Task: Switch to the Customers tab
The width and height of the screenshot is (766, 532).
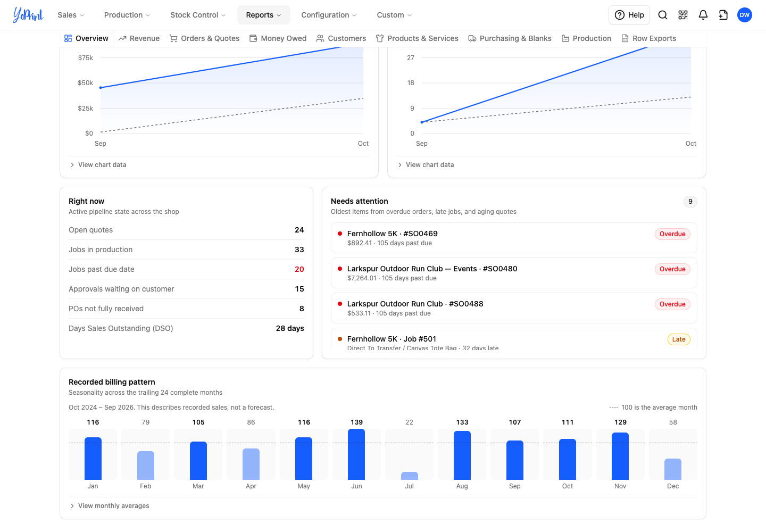Action: 341,38
